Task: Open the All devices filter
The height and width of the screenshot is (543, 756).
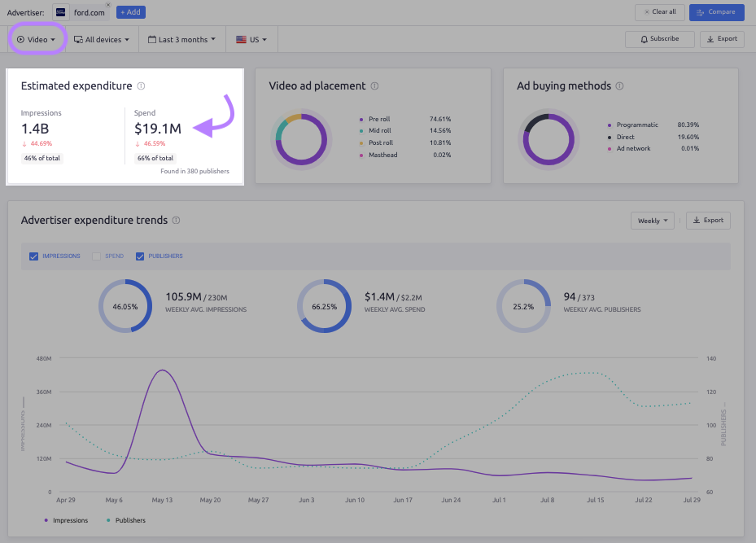Action: [100, 38]
